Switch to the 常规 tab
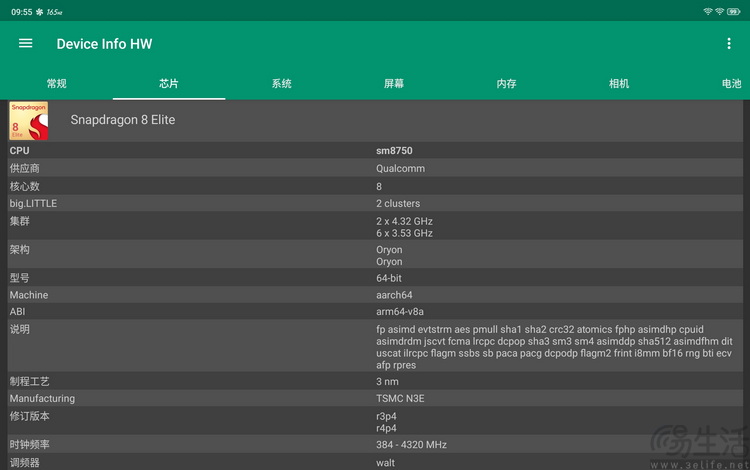This screenshot has height=470, width=750. pos(56,84)
